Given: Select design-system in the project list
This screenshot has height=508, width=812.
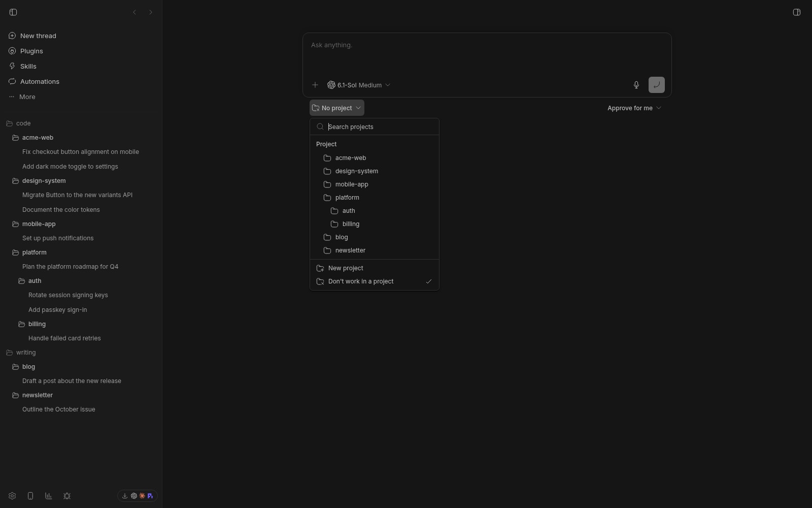Looking at the screenshot, I should 375,171.
